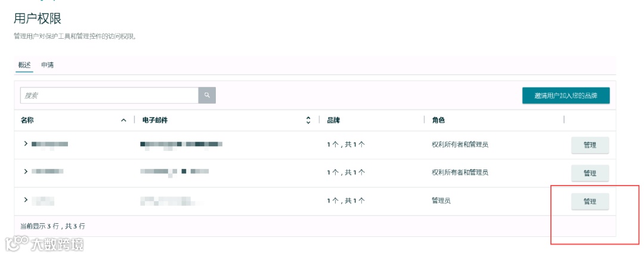Image resolution: width=644 pixels, height=256 pixels.
Task: Focus the 搜索 input field
Action: click(109, 95)
